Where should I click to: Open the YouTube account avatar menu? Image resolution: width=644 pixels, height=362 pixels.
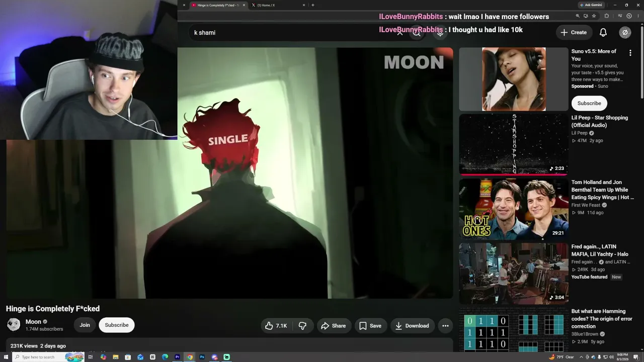[625, 32]
